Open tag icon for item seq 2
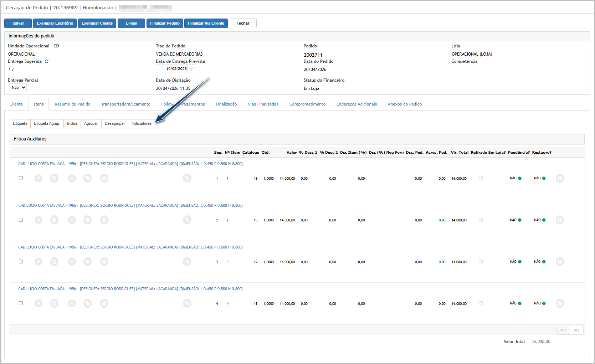The width and height of the screenshot is (595, 364). [88, 220]
